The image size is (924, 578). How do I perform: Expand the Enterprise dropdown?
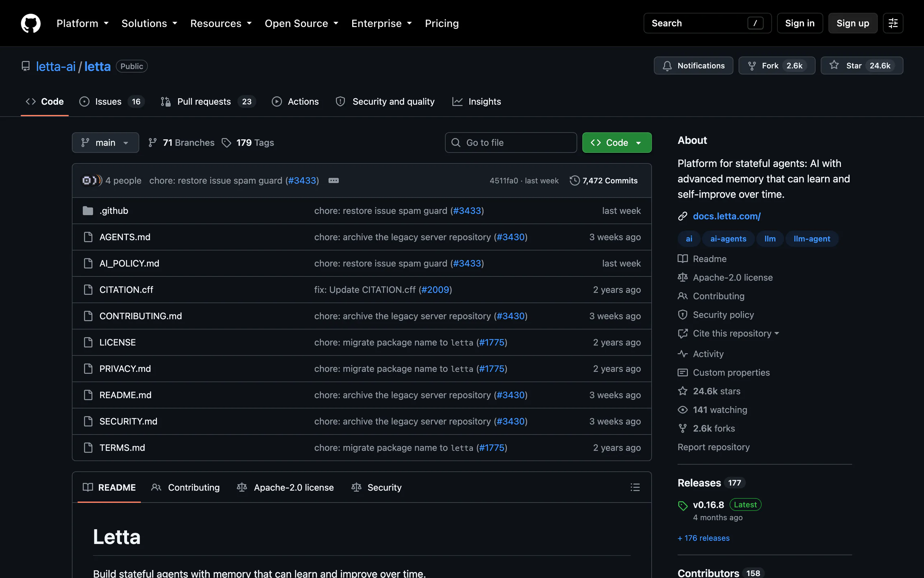pyautogui.click(x=382, y=23)
